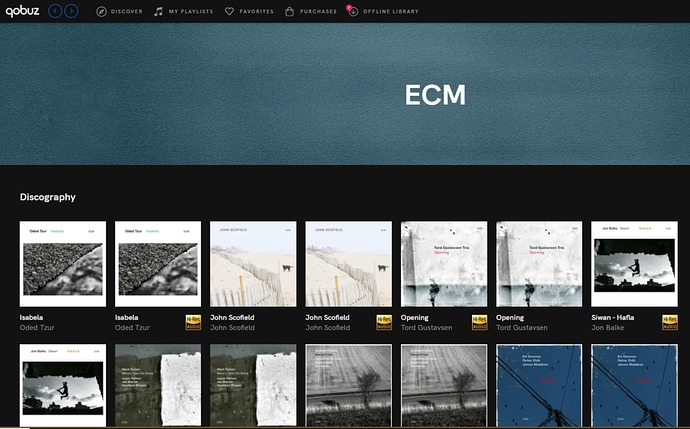
Task: Click the Opening title without a Hi-Res badge
Action: click(x=510, y=318)
